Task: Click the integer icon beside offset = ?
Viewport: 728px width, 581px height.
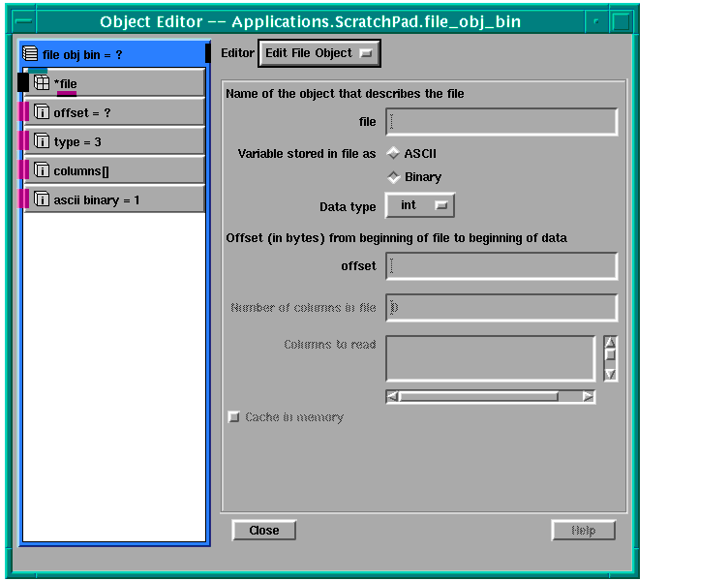Action: 42,112
